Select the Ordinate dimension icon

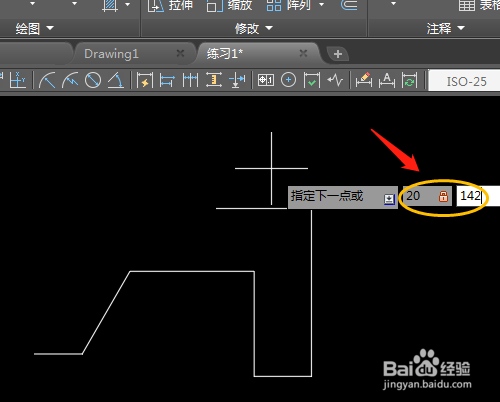tap(17, 80)
